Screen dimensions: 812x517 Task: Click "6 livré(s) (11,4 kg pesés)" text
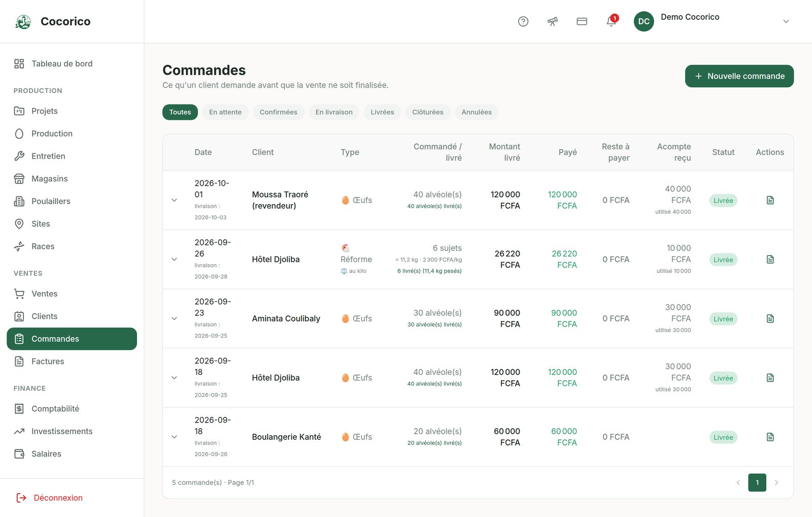point(429,271)
